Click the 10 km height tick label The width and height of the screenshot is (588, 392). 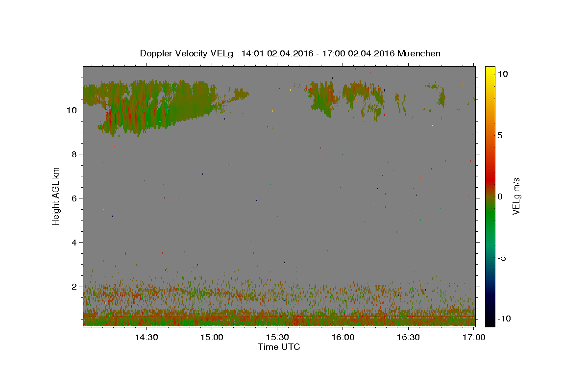click(72, 110)
